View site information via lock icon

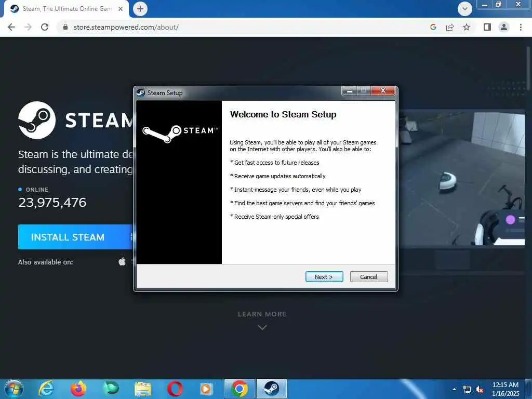pos(65,27)
